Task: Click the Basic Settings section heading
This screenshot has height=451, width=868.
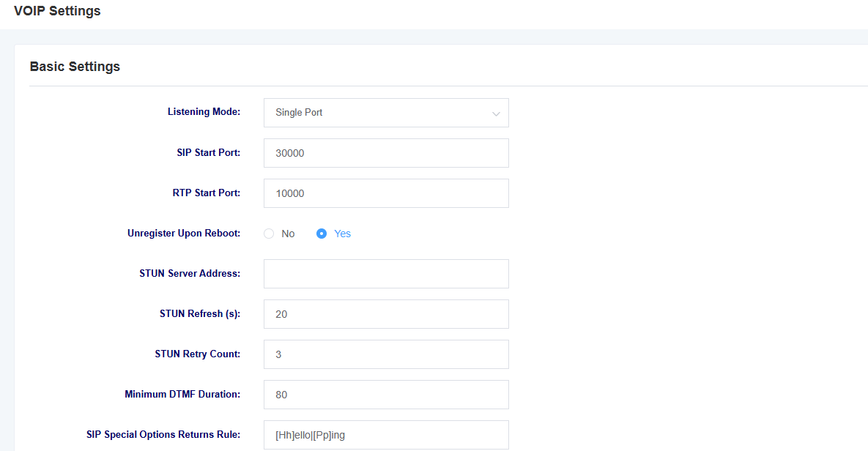Action: point(75,67)
